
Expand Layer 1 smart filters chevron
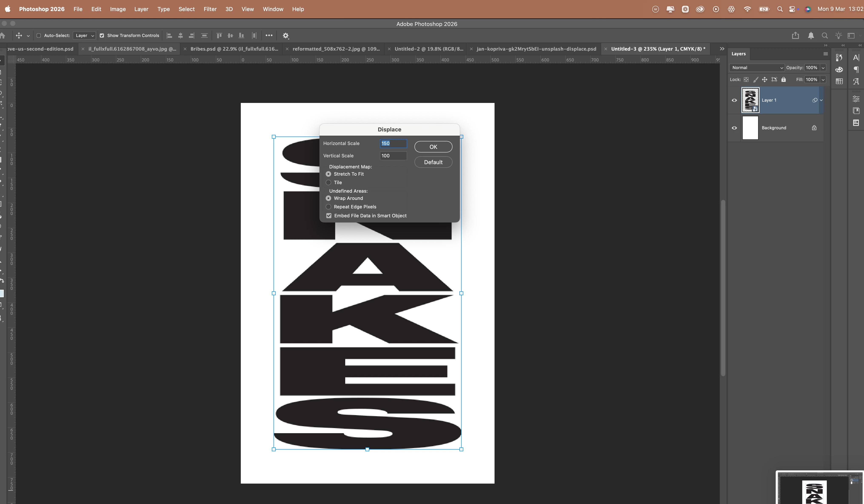(821, 100)
